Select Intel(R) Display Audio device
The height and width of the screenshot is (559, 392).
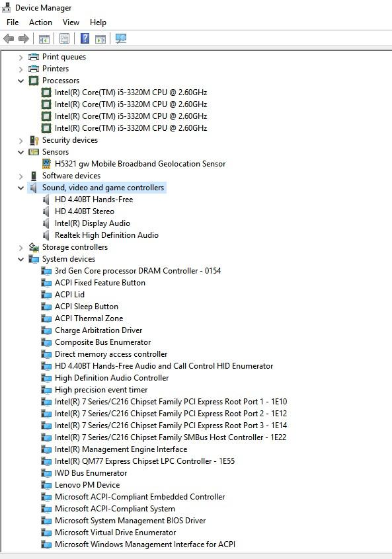pos(93,223)
